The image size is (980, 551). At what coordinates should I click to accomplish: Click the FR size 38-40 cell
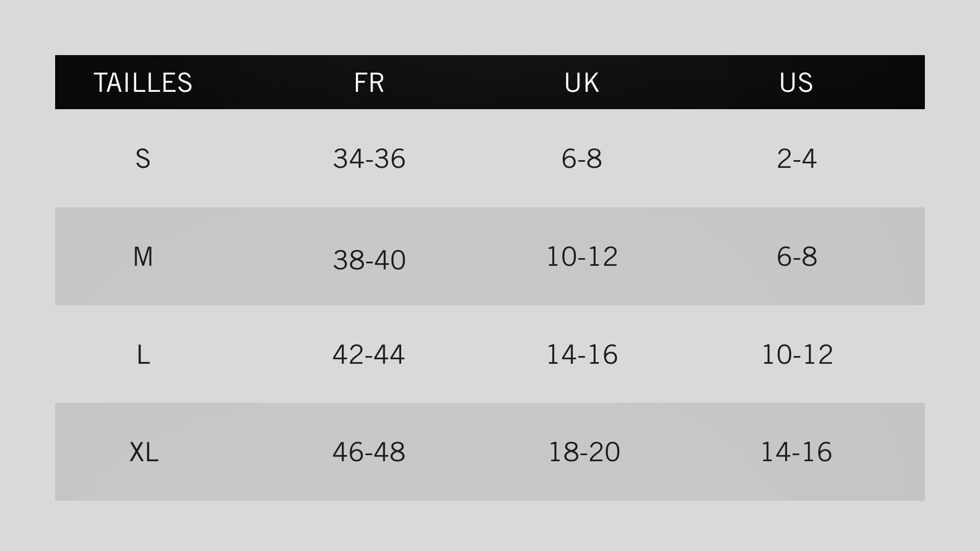[x=369, y=260]
